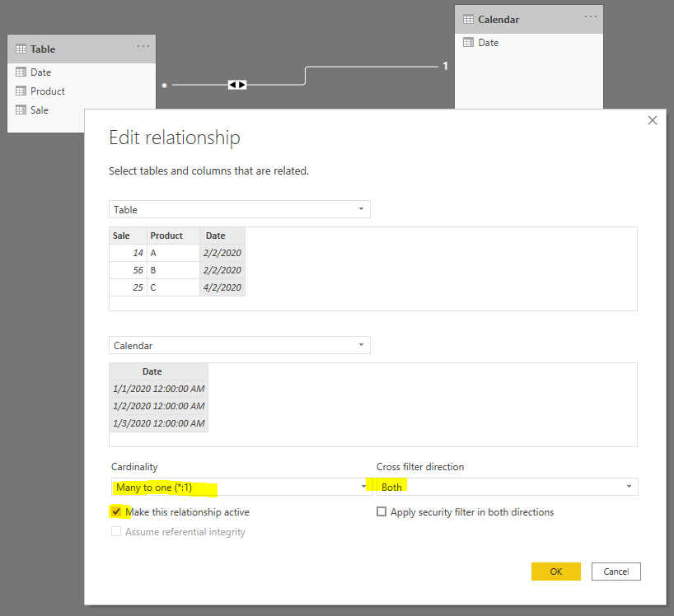Click the Date field icon in Table card
This screenshot has height=616, width=674.
tap(21, 72)
